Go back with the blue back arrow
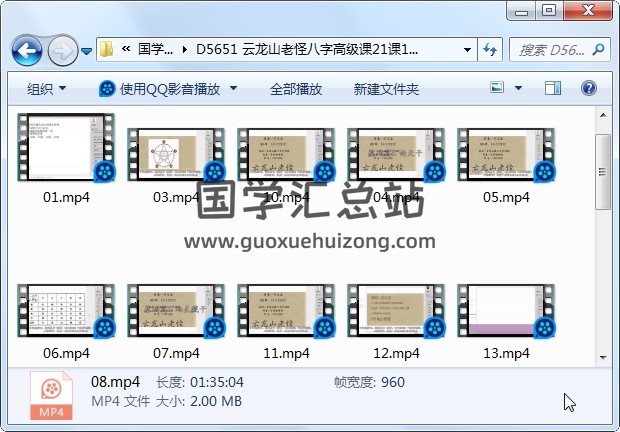This screenshot has width=620, height=432. click(27, 51)
